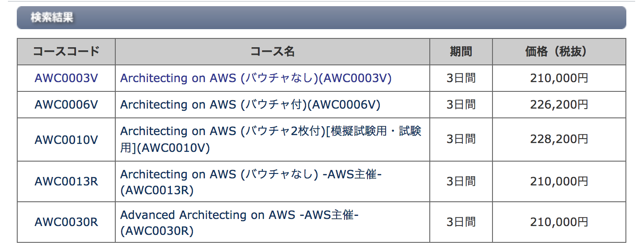Open course code link AWC0003V
Image resolution: width=644 pixels, height=249 pixels.
[x=66, y=78]
